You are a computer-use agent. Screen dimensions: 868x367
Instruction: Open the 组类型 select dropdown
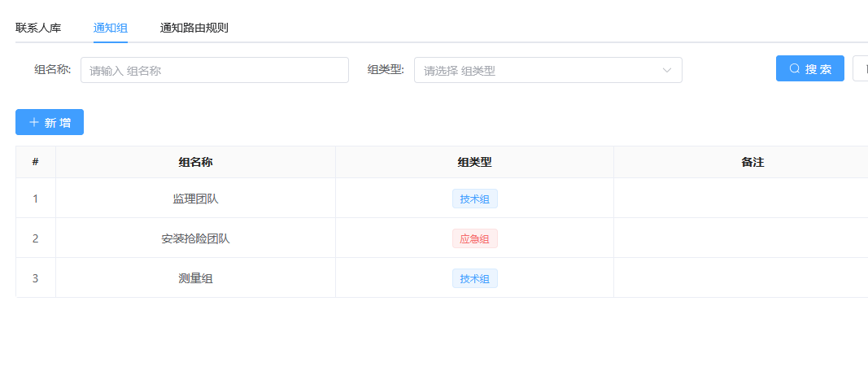click(x=537, y=70)
